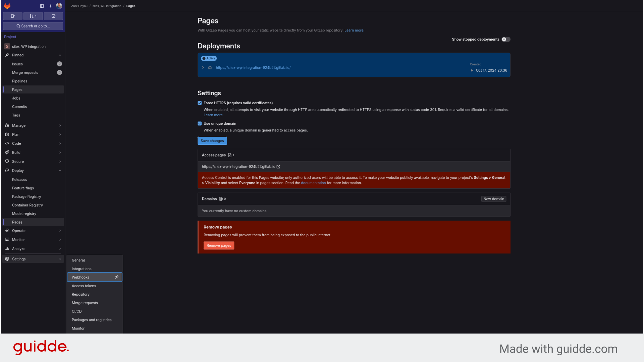Open Container Registry under Deploy
Screen dimensions: 644x362
click(x=33, y=205)
